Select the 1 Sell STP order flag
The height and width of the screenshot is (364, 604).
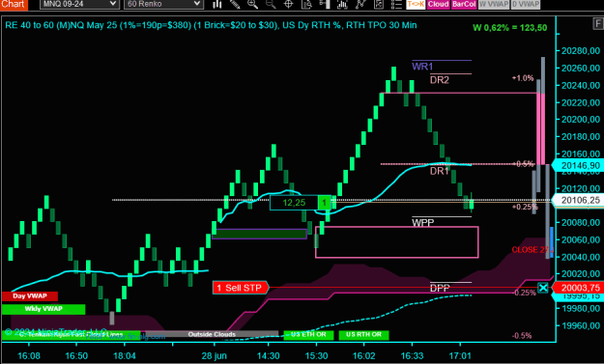pyautogui.click(x=241, y=288)
